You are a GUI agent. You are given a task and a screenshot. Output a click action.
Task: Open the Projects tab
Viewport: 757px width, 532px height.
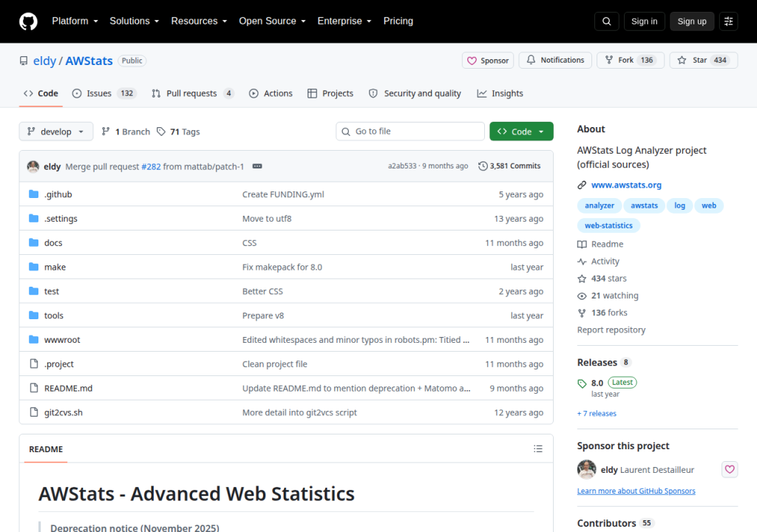click(x=330, y=94)
